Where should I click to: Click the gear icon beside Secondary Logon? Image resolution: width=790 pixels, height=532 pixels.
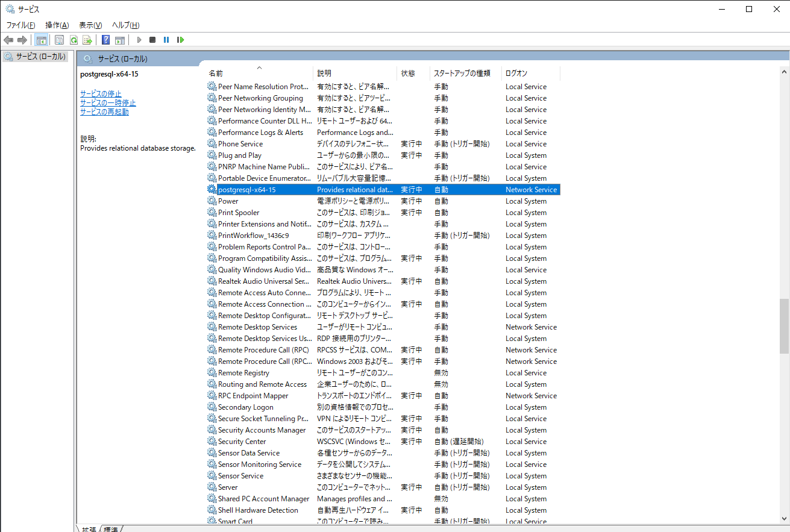tap(212, 407)
